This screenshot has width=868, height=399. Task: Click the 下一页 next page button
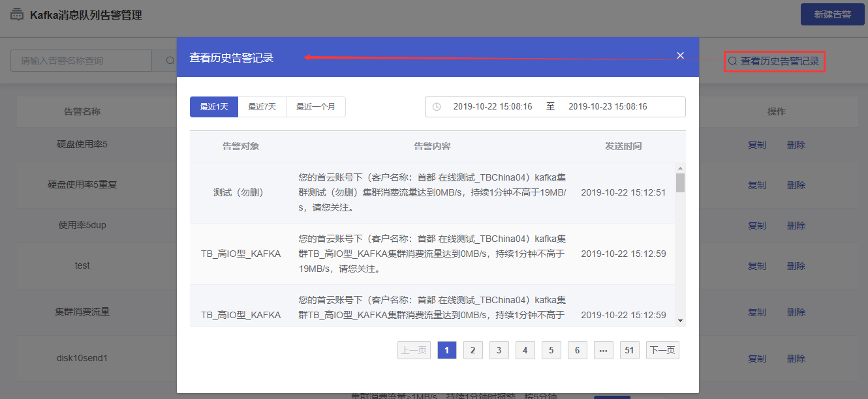[662, 350]
